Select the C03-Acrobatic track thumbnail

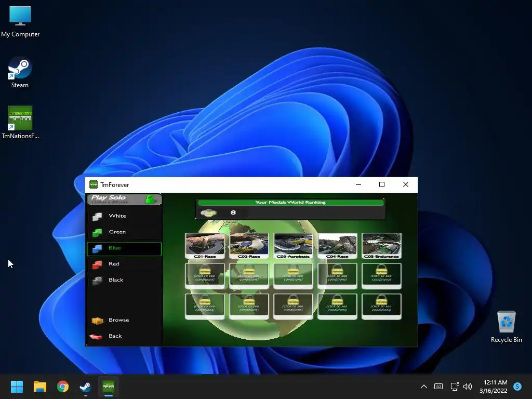pyautogui.click(x=293, y=246)
